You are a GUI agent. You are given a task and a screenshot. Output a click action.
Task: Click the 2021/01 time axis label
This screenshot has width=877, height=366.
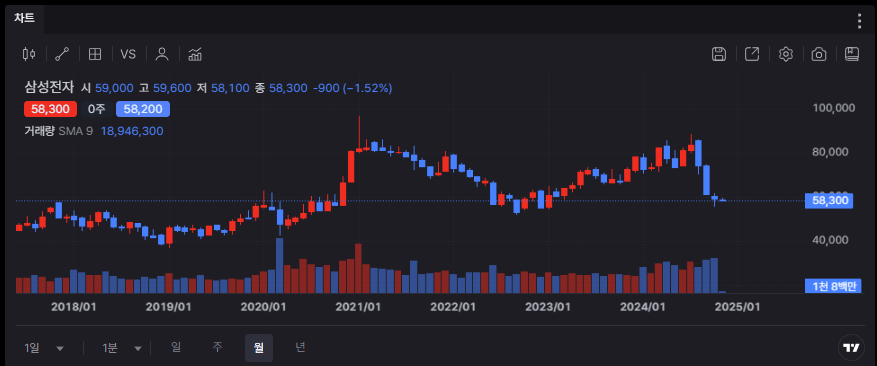coord(358,307)
